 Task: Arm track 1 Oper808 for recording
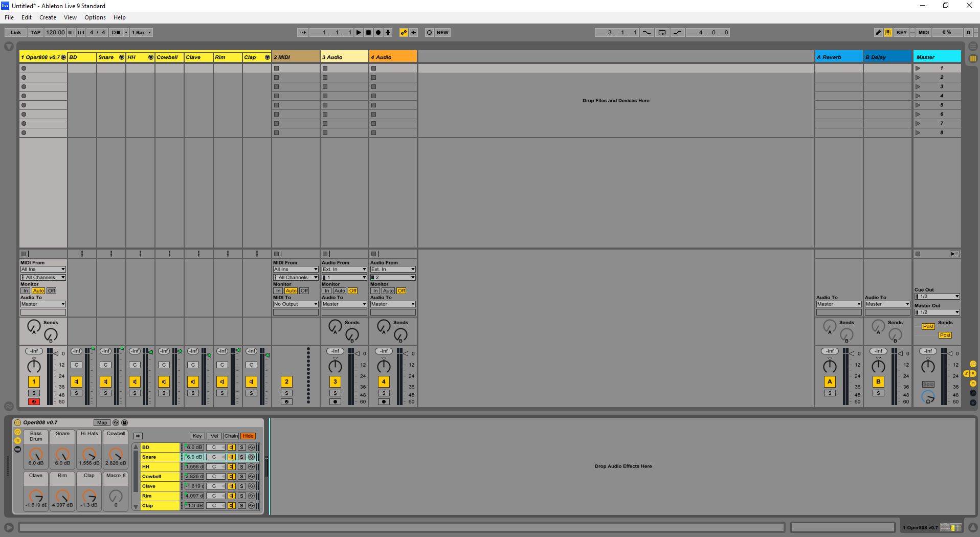(x=34, y=401)
